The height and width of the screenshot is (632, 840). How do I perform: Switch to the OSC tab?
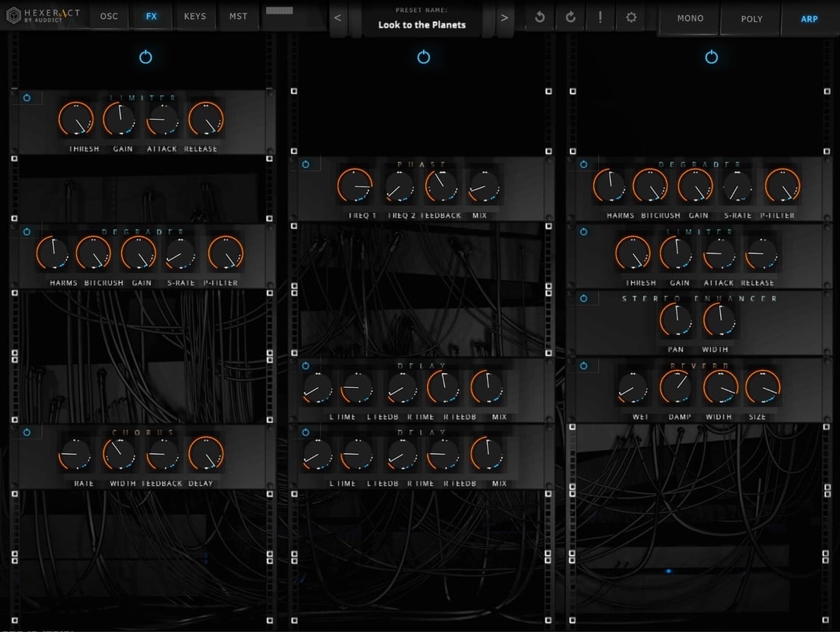click(110, 16)
